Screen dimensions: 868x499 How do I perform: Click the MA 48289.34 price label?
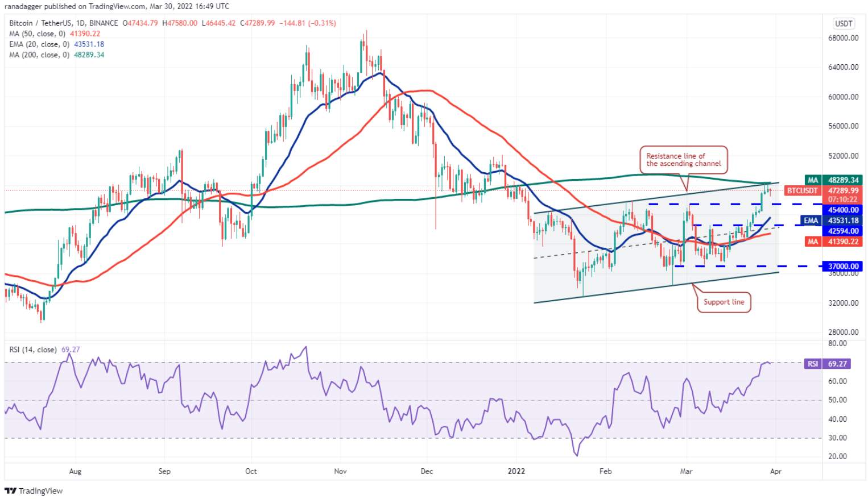pyautogui.click(x=833, y=180)
